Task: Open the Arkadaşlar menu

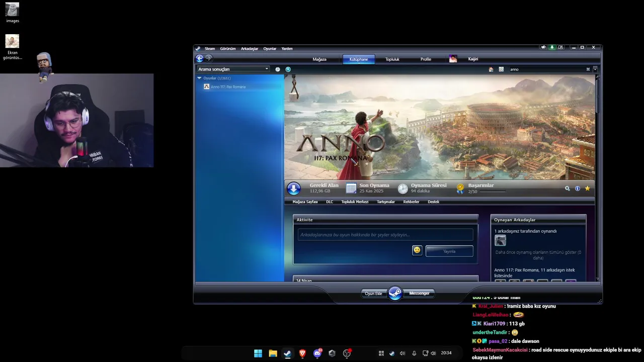Action: tap(250, 49)
